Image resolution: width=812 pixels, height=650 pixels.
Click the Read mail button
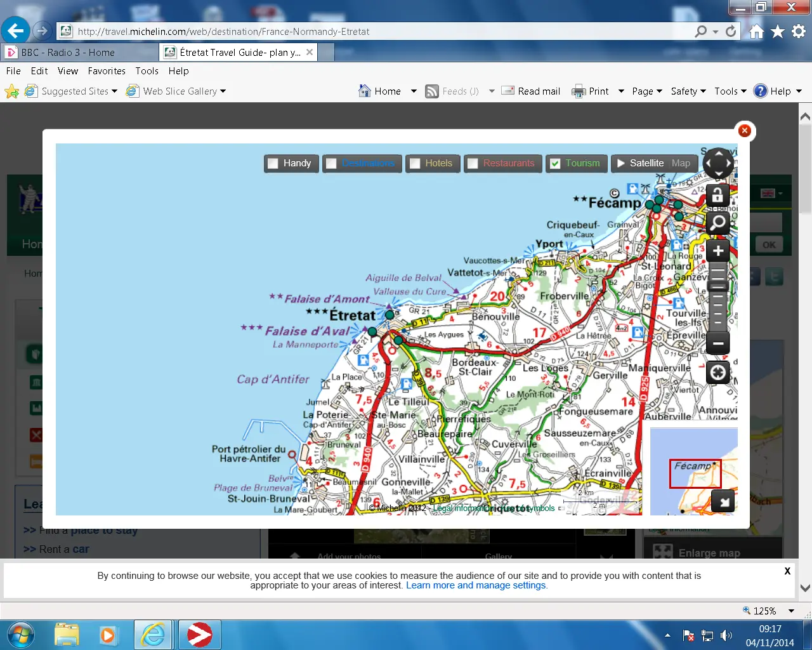point(531,91)
